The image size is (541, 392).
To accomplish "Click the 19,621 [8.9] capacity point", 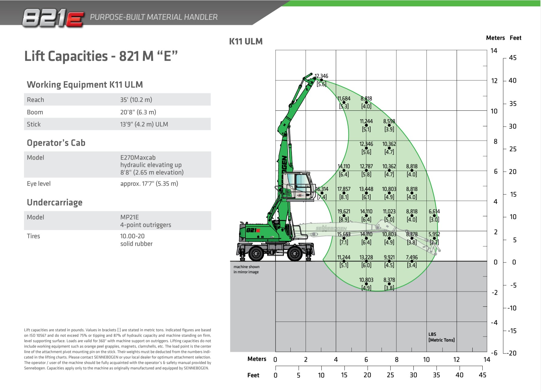I will pos(344,215).
